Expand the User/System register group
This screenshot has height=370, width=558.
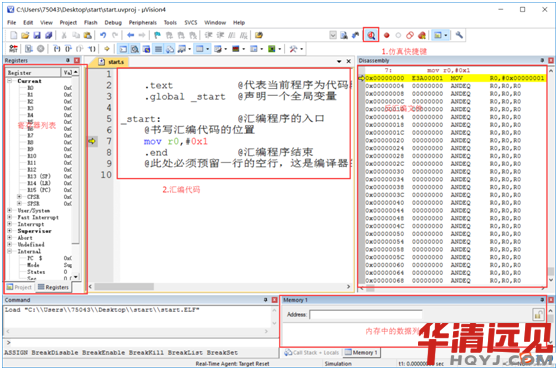tap(10, 210)
